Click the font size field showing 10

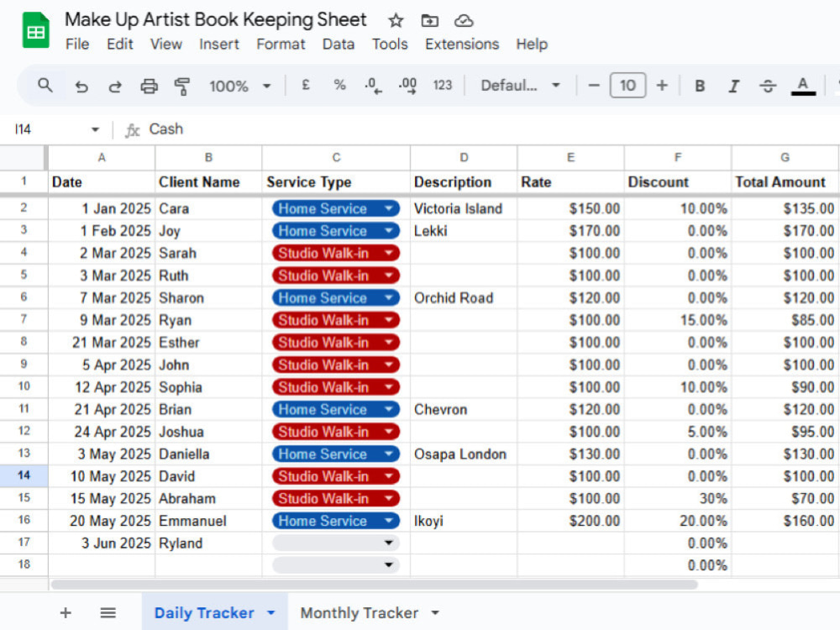[x=627, y=86]
